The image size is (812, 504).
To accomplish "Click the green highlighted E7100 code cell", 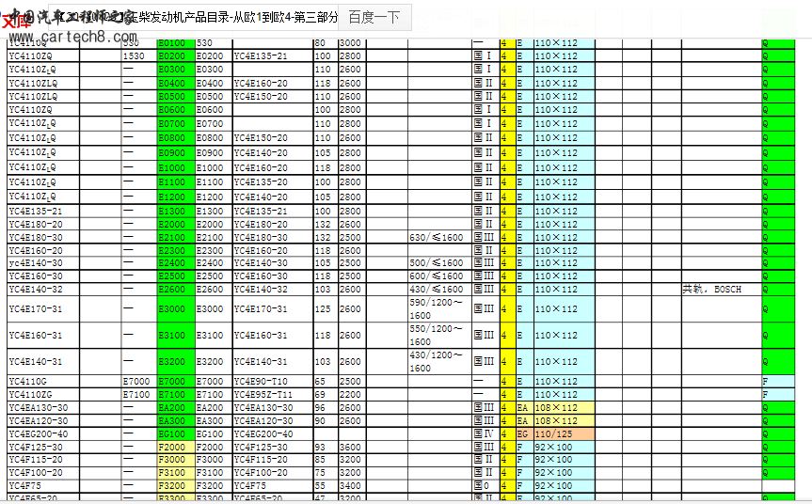I will point(176,394).
